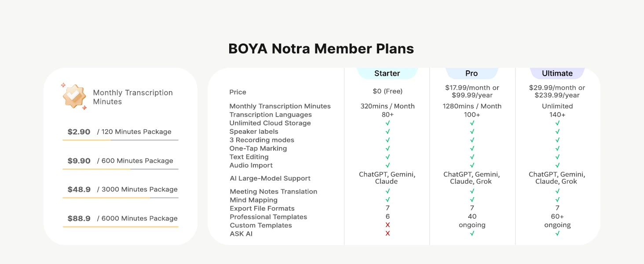Click the Pro Speaker labels checkmark
The image size is (644, 264).
tap(472, 132)
